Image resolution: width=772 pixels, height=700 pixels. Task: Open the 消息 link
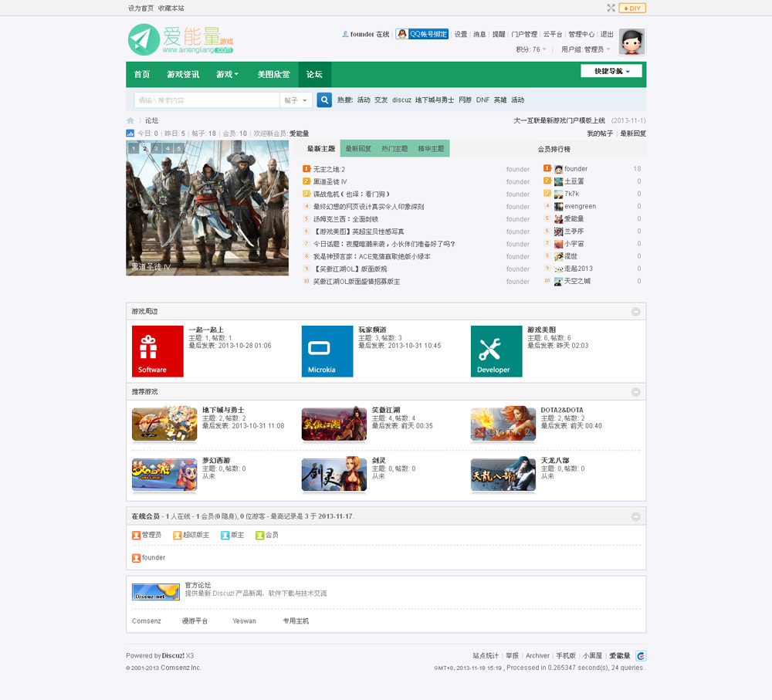point(479,34)
